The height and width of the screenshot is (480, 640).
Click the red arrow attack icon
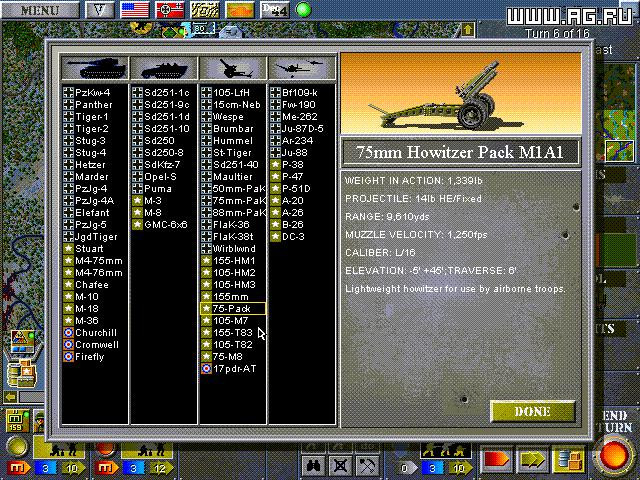tap(496, 460)
